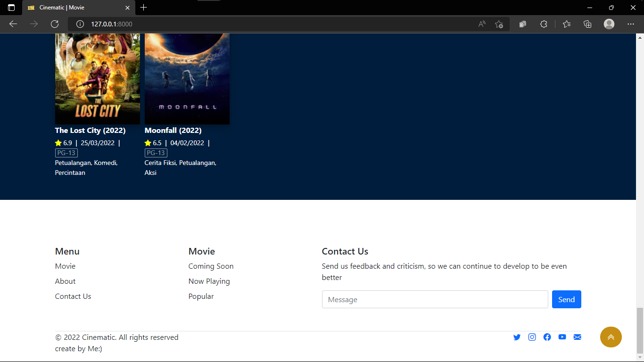Open the Moonfall (2022) title

[173, 130]
